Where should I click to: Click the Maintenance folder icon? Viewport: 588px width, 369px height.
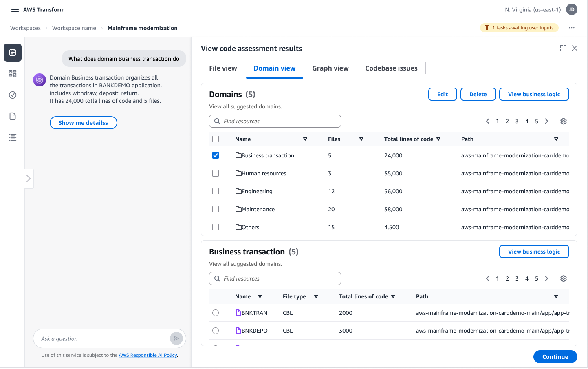coord(238,209)
